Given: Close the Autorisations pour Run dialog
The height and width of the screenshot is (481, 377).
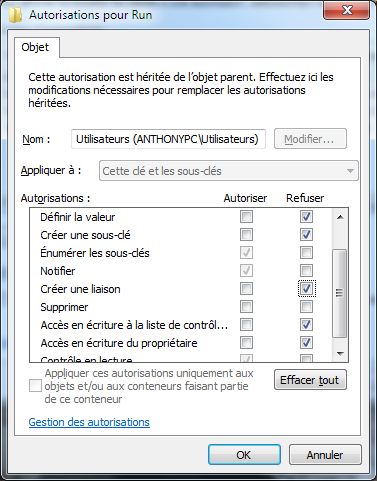Looking at the screenshot, I should [347, 10].
